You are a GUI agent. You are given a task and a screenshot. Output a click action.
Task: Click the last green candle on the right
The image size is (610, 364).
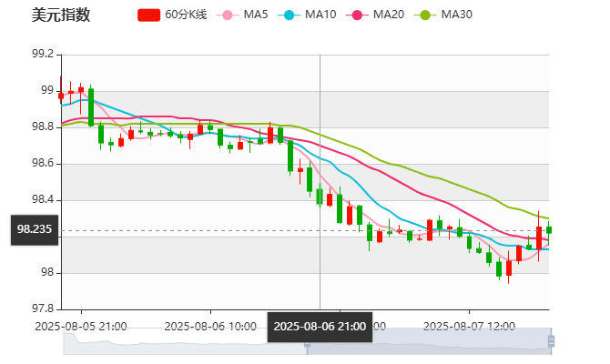[x=549, y=230]
